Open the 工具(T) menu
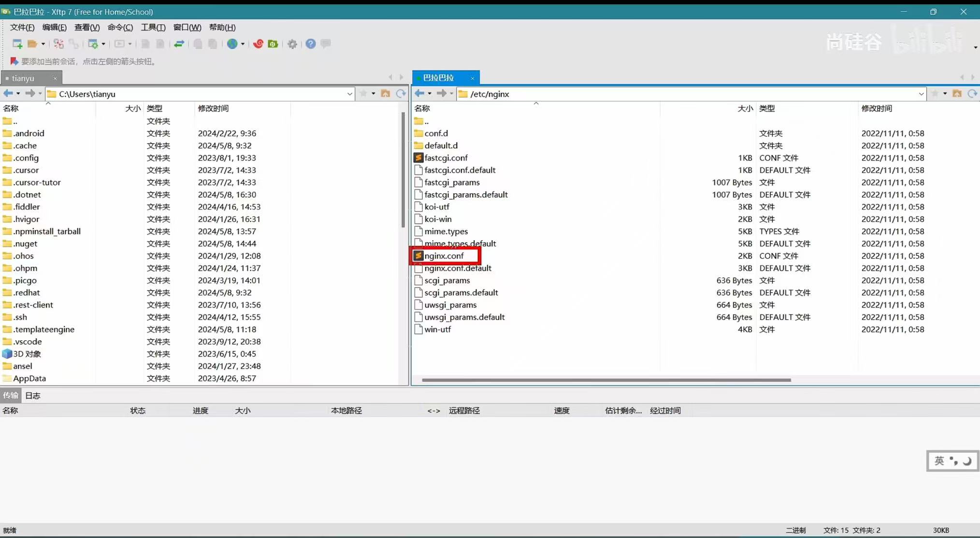The width and height of the screenshot is (980, 538). point(153,28)
